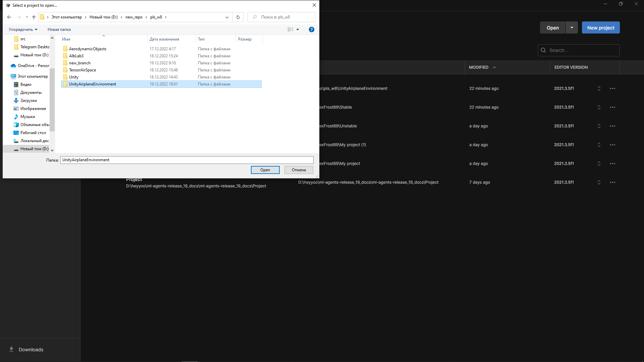Change view layout icon in file dialog

pos(290,29)
